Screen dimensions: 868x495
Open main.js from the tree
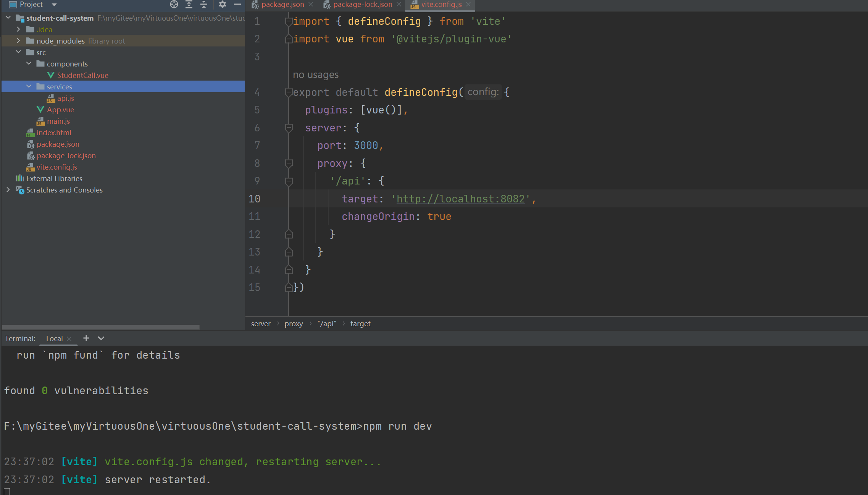pyautogui.click(x=58, y=121)
